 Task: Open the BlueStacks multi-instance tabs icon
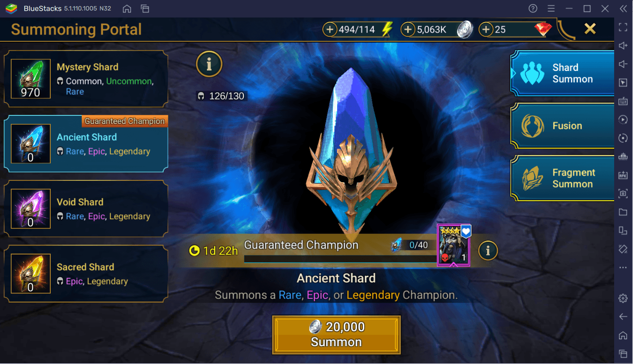[x=145, y=9]
